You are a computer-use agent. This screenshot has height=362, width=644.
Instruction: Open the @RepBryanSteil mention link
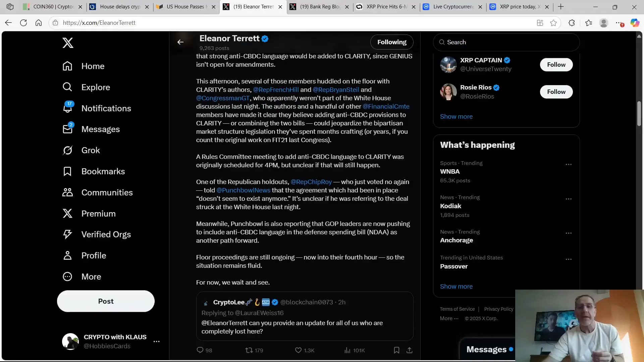pos(336,89)
